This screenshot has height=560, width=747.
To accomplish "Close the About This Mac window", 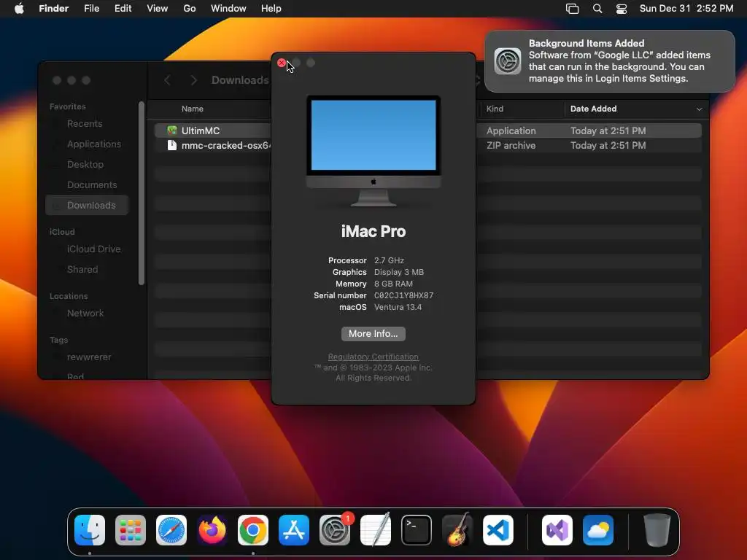I will (282, 63).
